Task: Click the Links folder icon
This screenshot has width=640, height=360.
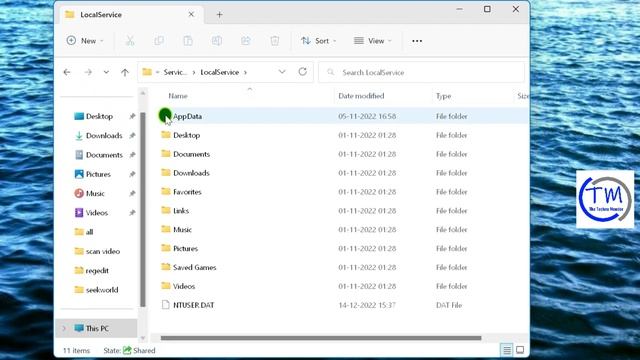Action: click(165, 210)
